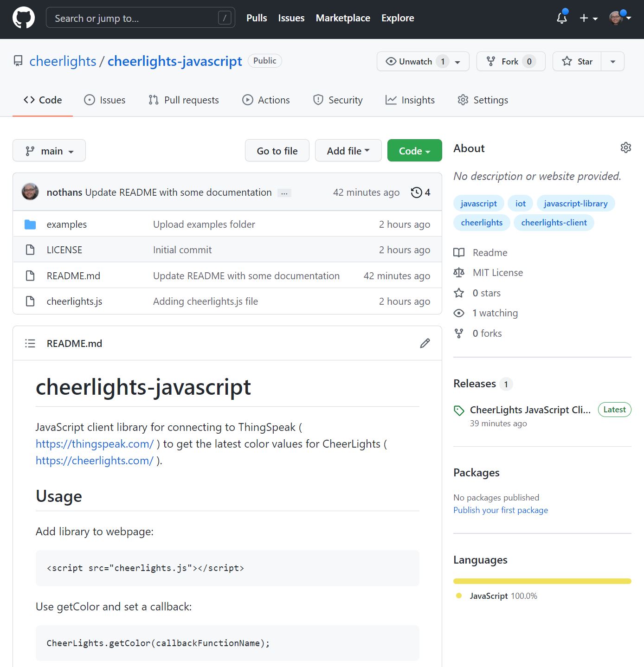The width and height of the screenshot is (644, 667).
Task: Open the user avatar menu
Action: click(620, 18)
